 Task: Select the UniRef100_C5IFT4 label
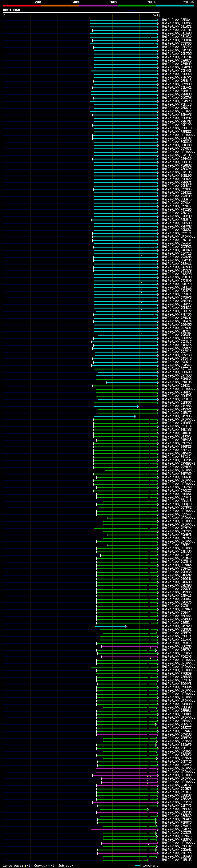click(177, 426)
